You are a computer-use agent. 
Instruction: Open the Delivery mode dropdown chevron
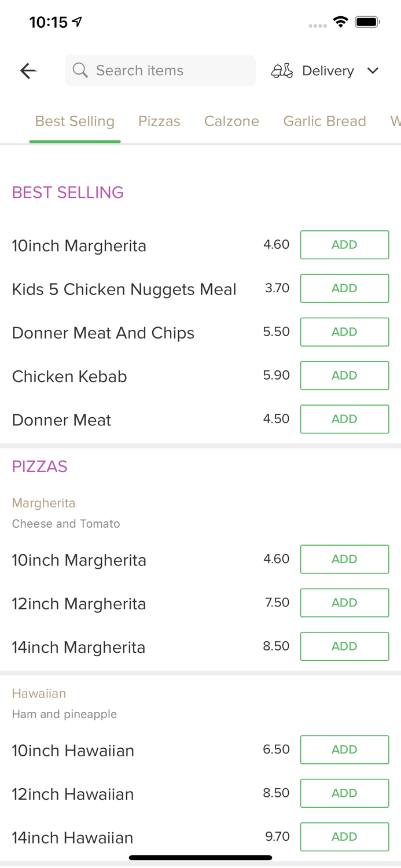(x=373, y=71)
